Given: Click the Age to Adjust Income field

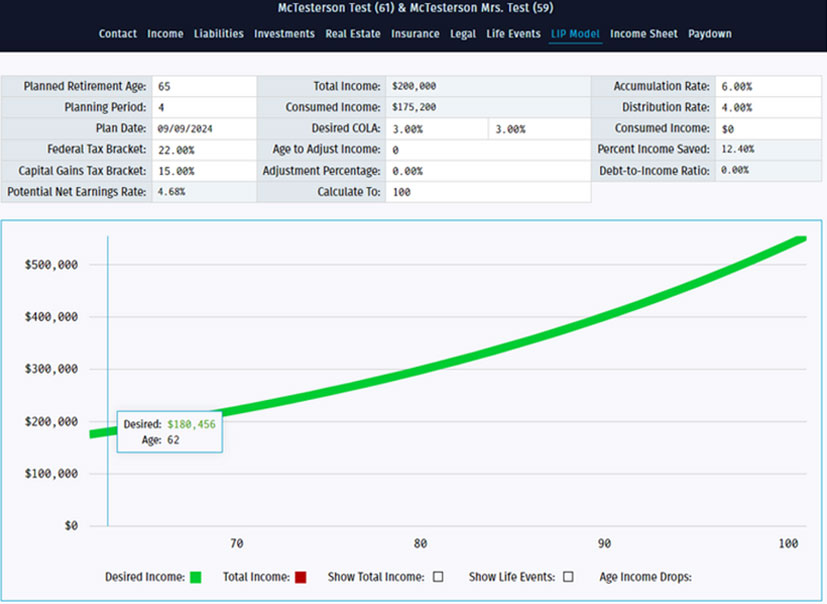Looking at the screenshot, I should point(487,150).
